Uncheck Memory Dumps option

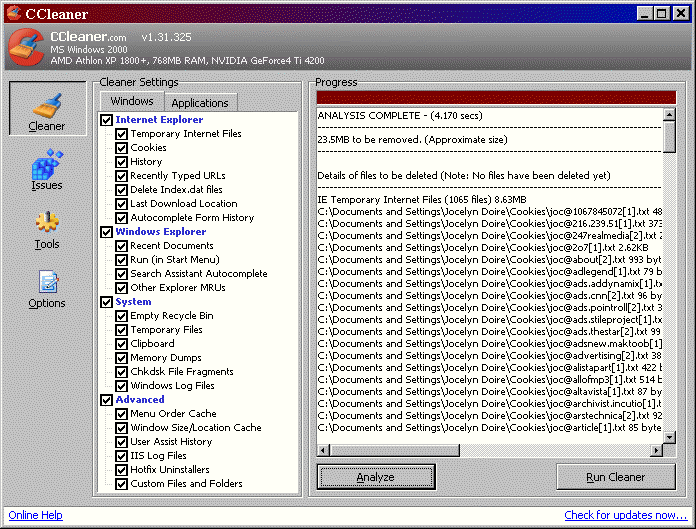click(121, 358)
